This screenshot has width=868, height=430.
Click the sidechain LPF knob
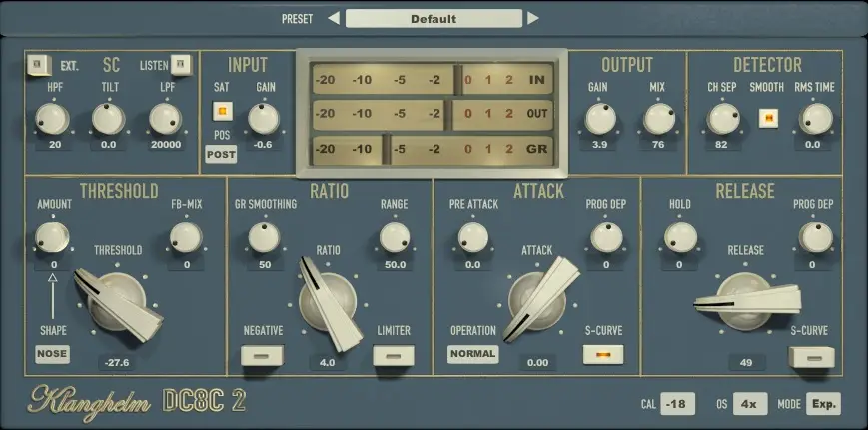(165, 119)
